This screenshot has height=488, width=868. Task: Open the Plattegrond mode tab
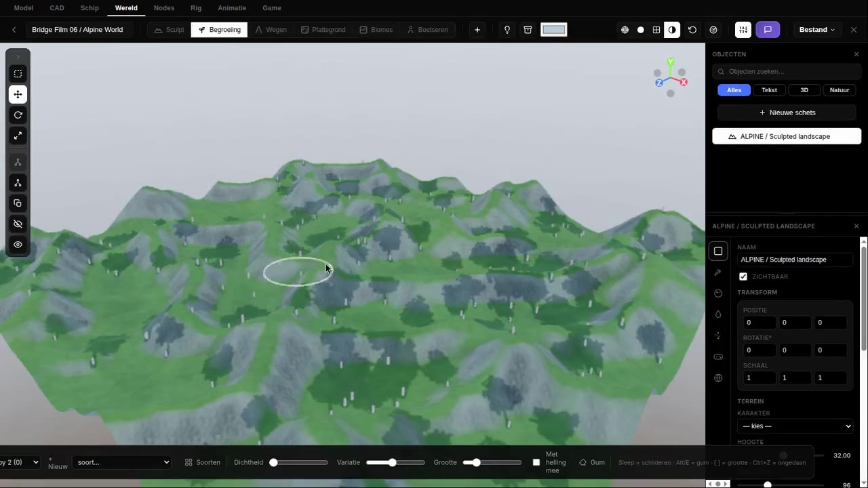323,30
